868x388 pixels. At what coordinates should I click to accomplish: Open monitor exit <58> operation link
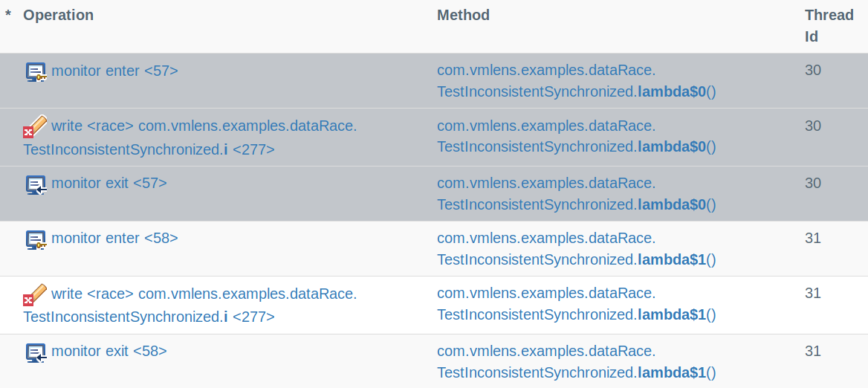tap(109, 351)
